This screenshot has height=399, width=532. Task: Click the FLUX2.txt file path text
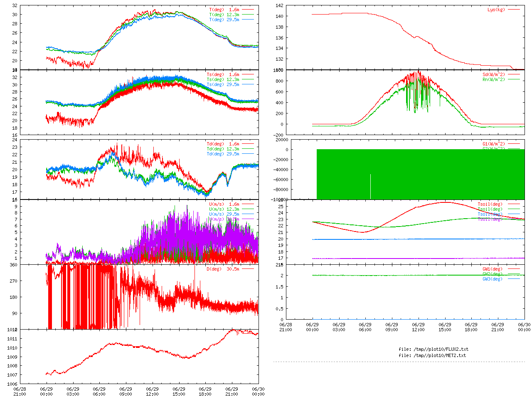click(x=433, y=349)
